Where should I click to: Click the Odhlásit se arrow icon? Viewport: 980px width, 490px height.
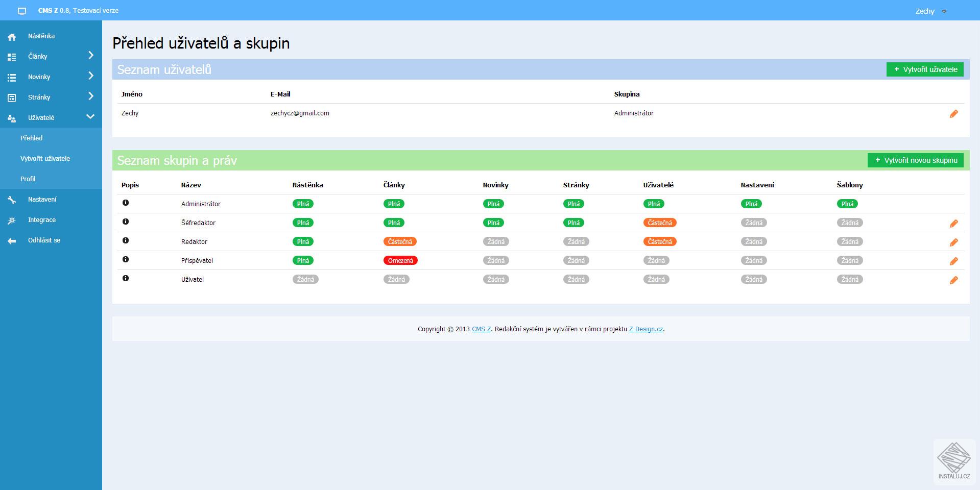12,241
